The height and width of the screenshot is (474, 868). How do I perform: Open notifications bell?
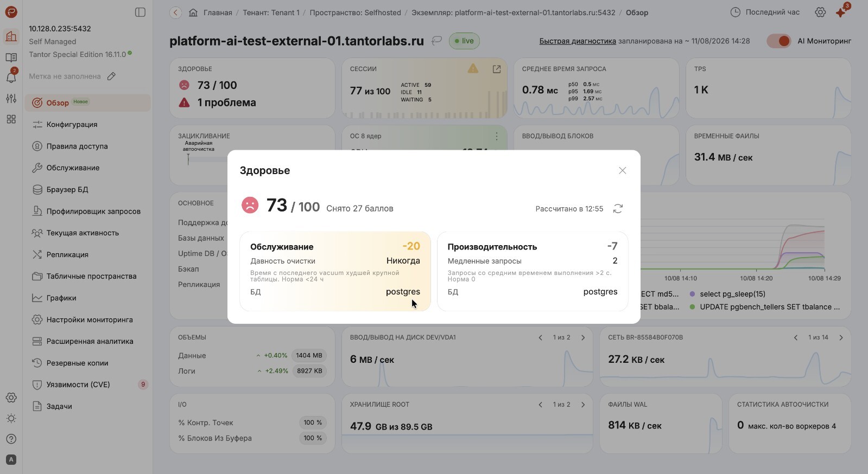[x=11, y=78]
